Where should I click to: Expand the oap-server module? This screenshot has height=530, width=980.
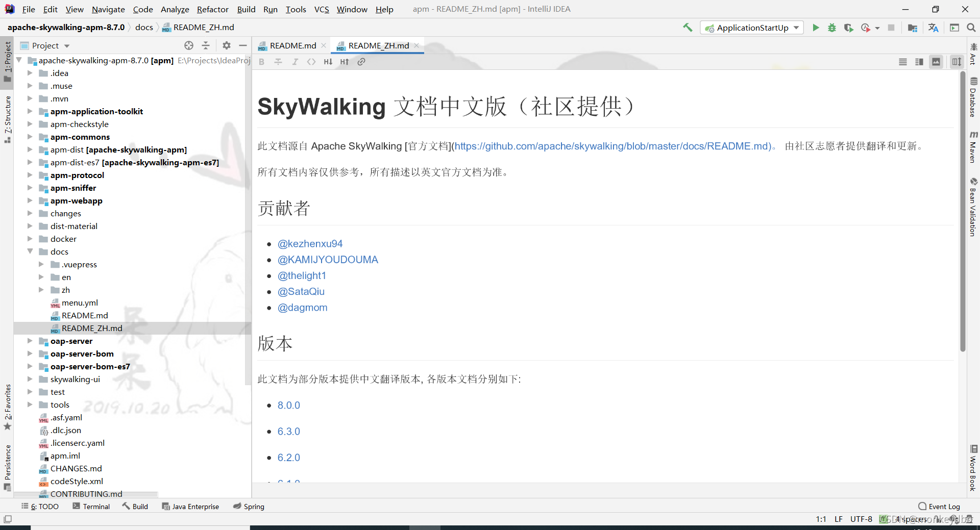click(x=30, y=341)
